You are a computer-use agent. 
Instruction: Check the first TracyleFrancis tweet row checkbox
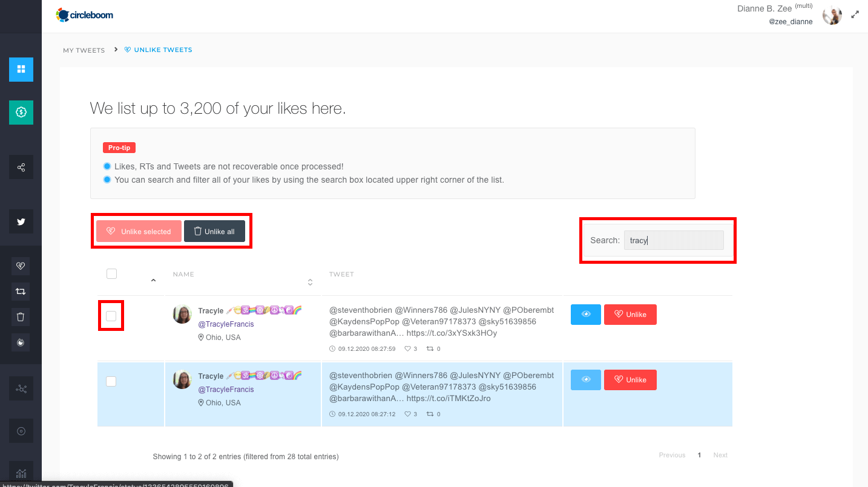coord(111,315)
